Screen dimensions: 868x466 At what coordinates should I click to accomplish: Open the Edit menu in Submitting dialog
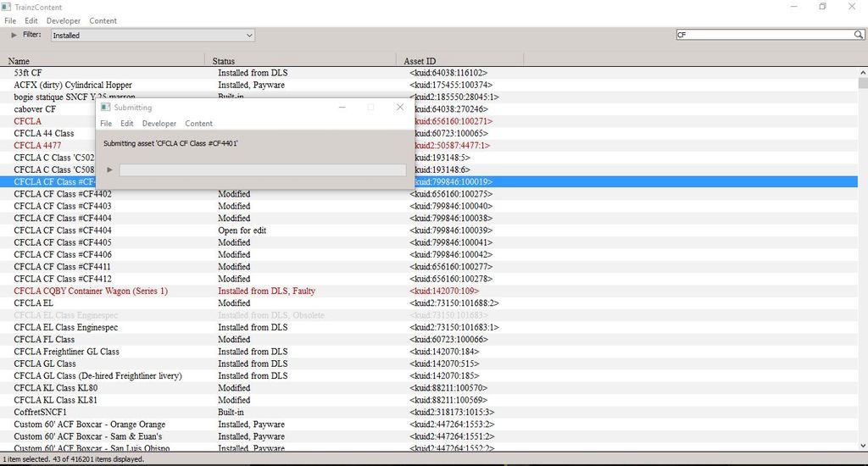tap(127, 124)
